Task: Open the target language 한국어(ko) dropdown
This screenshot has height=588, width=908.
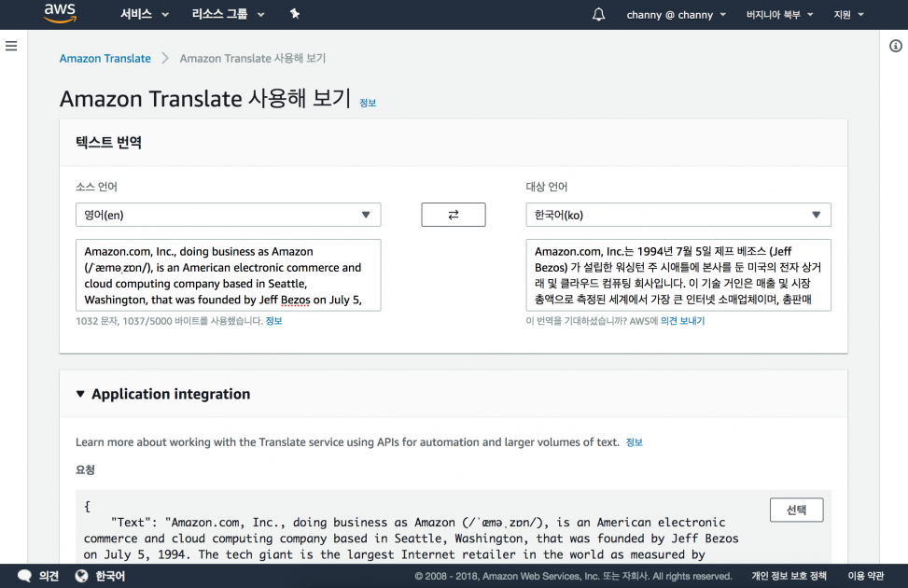Action: (x=678, y=214)
